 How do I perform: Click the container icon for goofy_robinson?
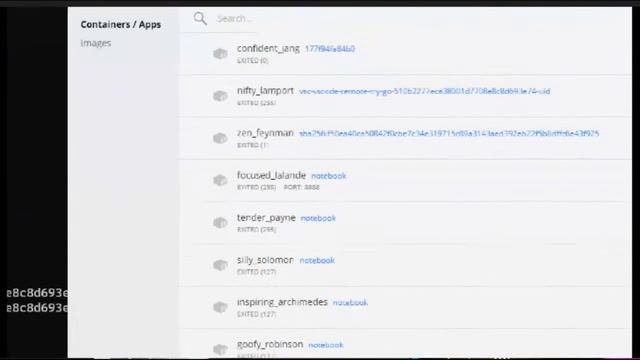[220, 349]
